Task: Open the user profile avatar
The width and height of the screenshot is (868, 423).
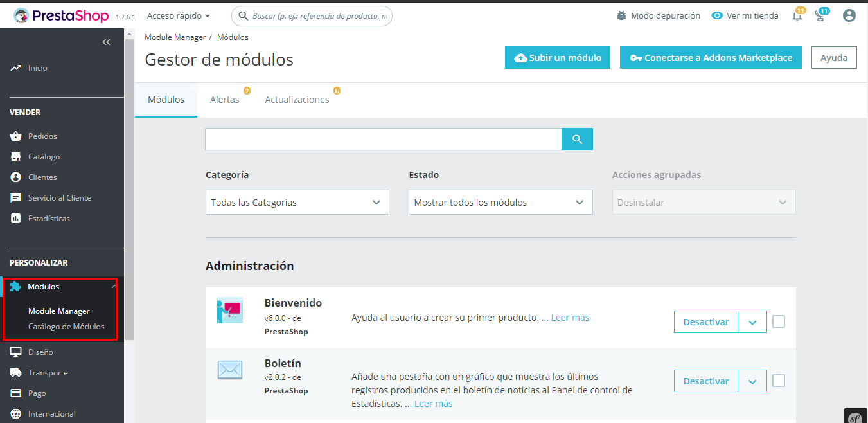Action: (x=849, y=15)
